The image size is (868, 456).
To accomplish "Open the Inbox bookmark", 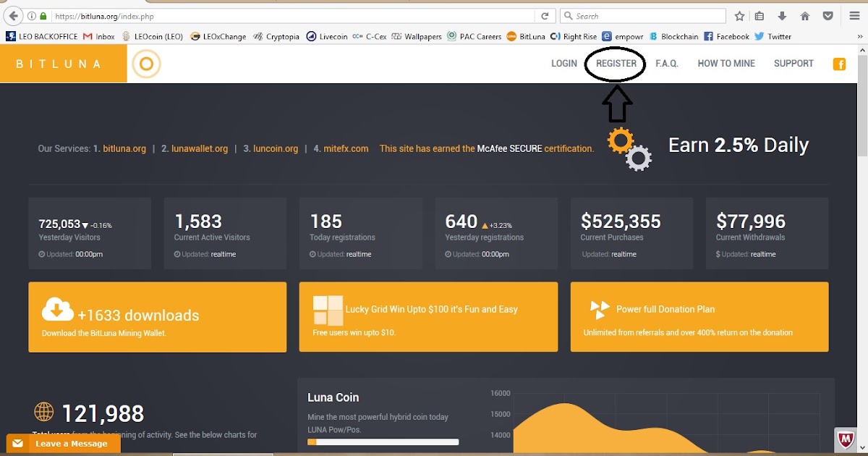I will 99,36.
